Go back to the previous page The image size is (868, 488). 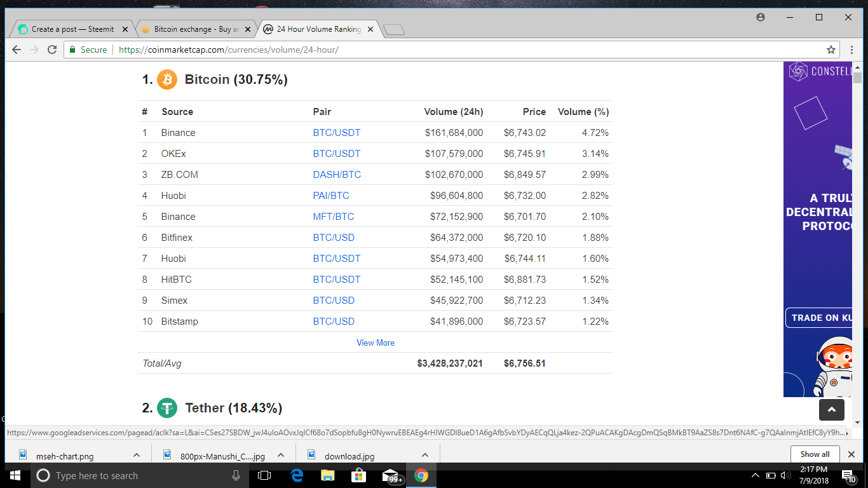coord(17,50)
